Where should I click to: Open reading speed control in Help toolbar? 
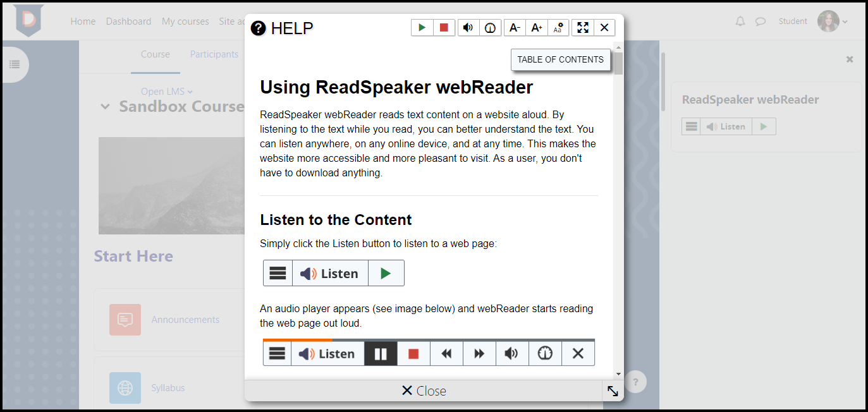(490, 28)
